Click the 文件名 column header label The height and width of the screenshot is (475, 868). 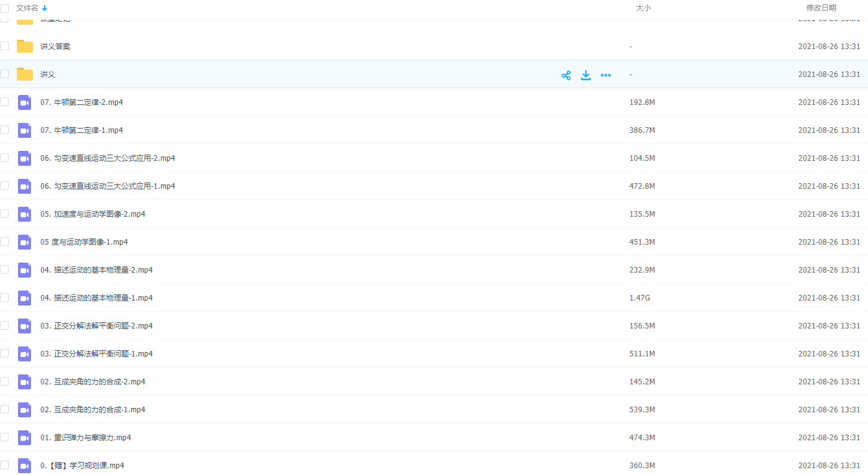click(x=27, y=8)
